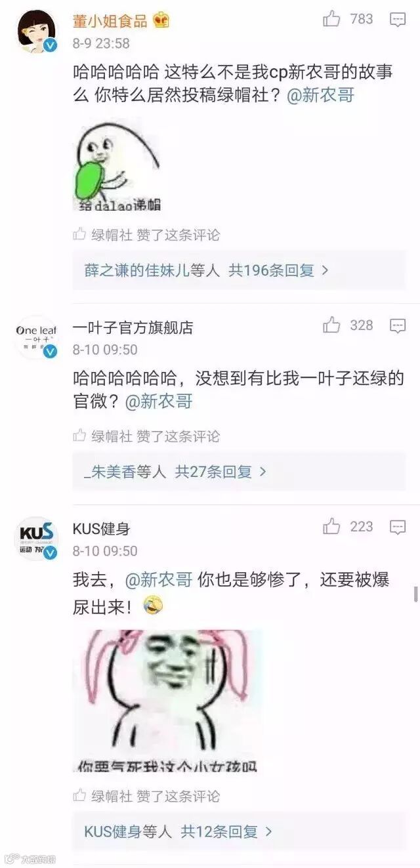Open the KUS健身 logo avatar

coord(37,539)
